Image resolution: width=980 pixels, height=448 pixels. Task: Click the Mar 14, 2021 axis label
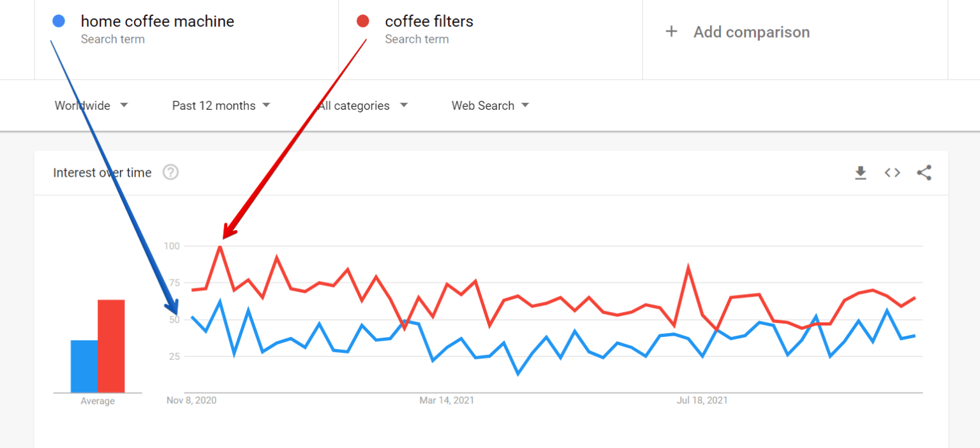(447, 401)
